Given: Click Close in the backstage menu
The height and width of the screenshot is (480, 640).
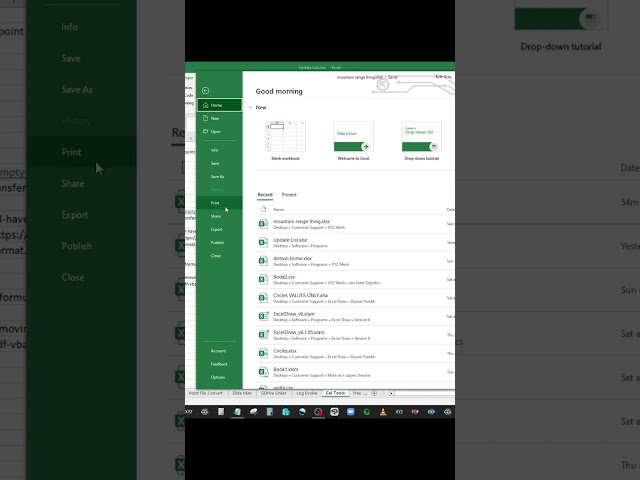Looking at the screenshot, I should (220, 256).
